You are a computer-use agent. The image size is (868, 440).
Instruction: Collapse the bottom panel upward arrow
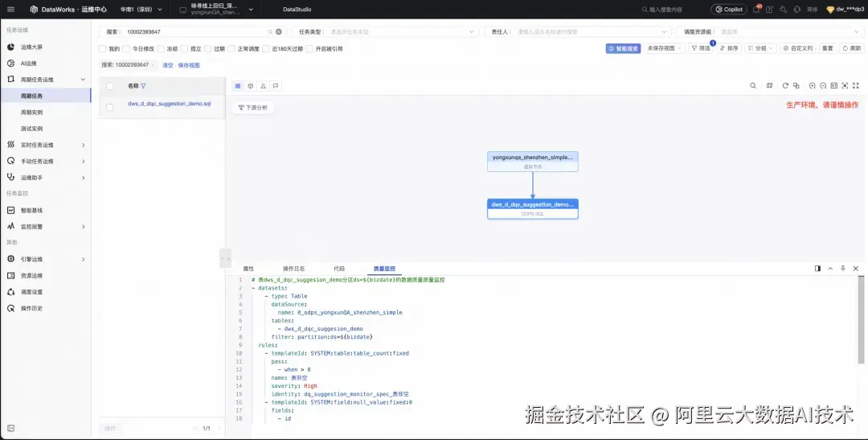point(830,268)
